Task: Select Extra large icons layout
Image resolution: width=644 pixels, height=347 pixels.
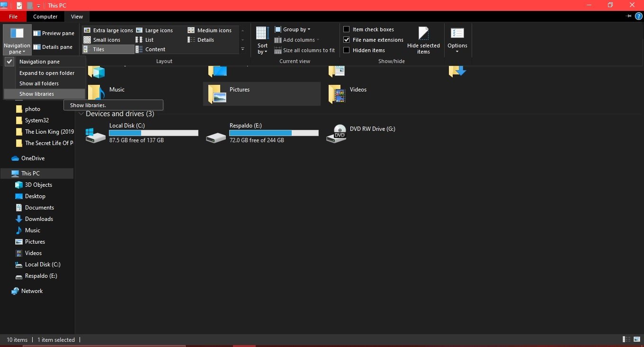Action: point(108,30)
